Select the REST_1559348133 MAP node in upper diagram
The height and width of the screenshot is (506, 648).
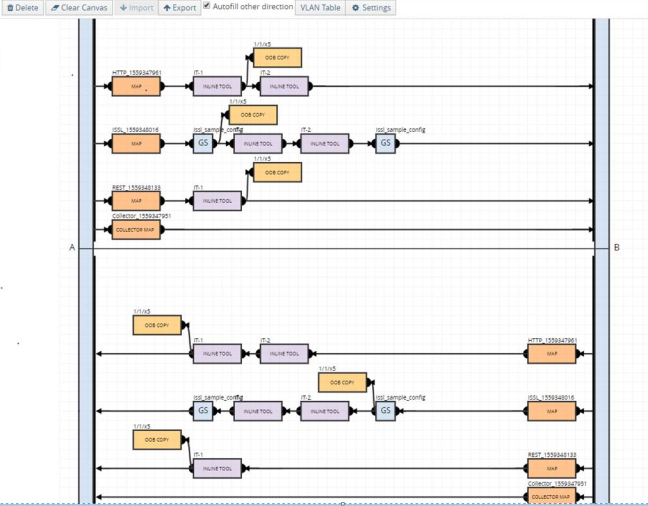(136, 201)
